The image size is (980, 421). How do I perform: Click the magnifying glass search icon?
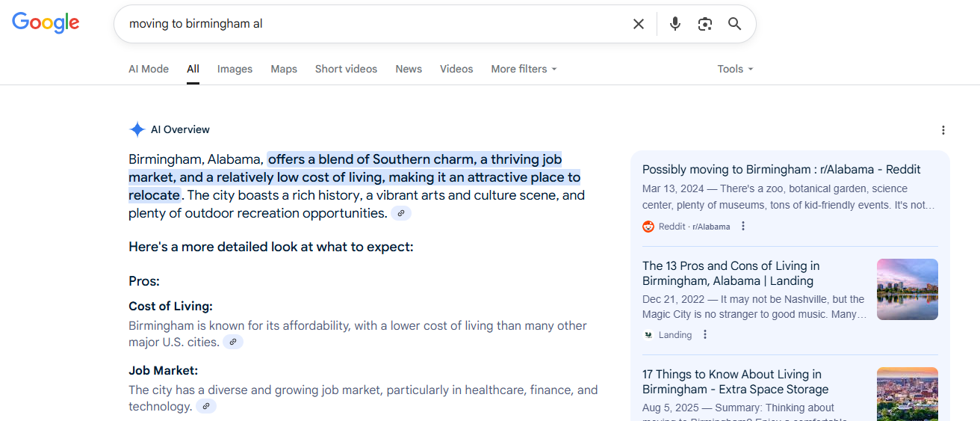pyautogui.click(x=734, y=24)
